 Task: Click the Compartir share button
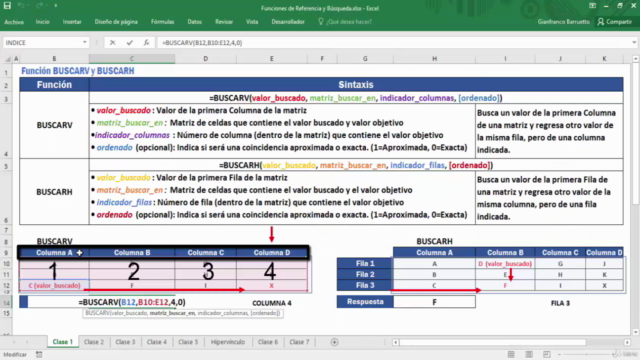click(614, 22)
